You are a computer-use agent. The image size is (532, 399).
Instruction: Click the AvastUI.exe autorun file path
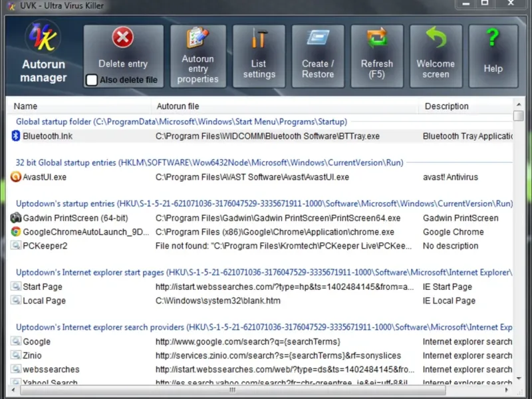pyautogui.click(x=252, y=177)
